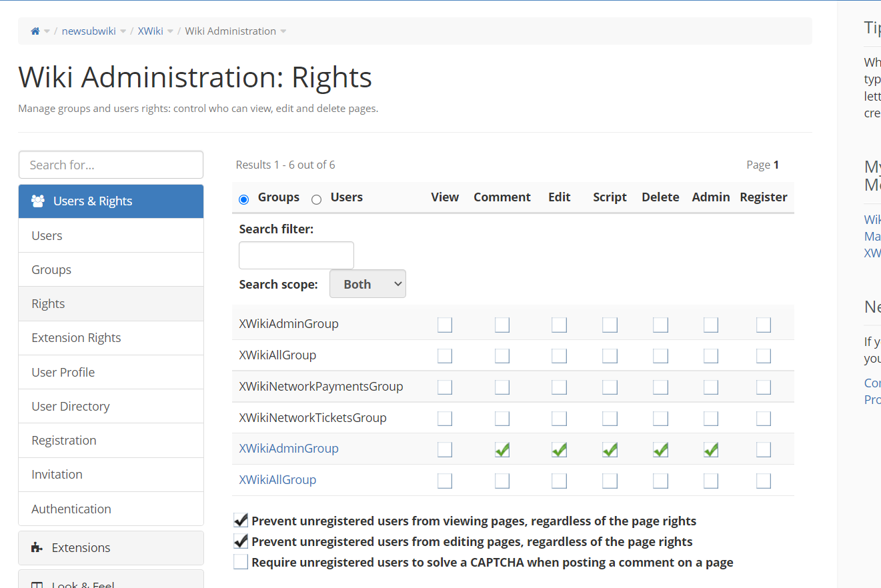Toggle Delete for XWikiNetworkPaymentsGroup

click(x=660, y=387)
